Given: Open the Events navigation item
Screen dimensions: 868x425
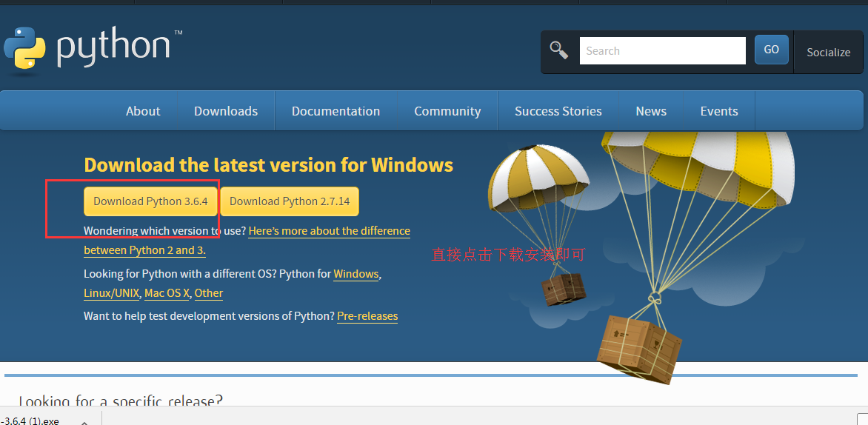Looking at the screenshot, I should [719, 111].
